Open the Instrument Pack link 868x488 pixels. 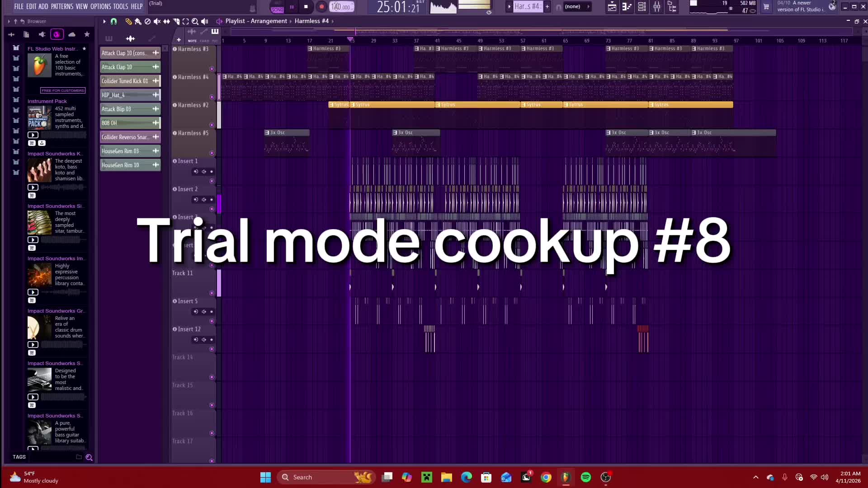click(x=47, y=101)
